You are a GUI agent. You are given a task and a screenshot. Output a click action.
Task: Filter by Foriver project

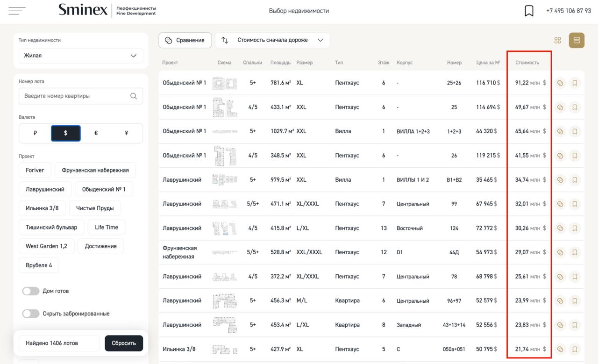click(x=35, y=170)
